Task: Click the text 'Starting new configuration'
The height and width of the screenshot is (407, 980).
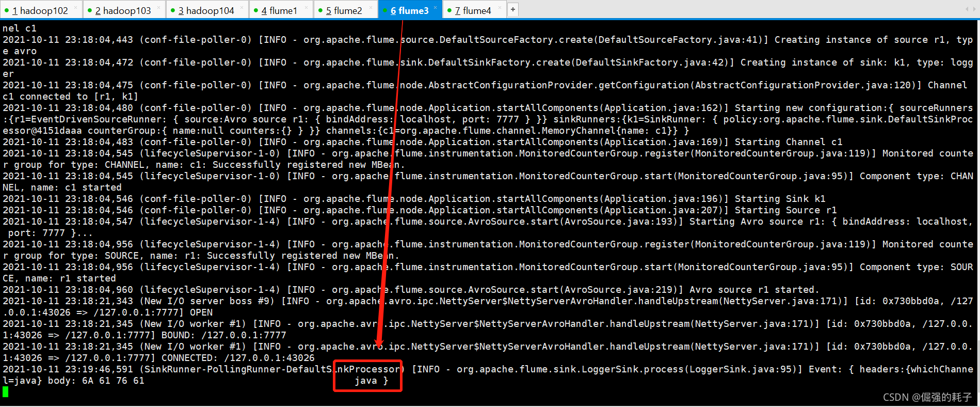Action: 809,108
